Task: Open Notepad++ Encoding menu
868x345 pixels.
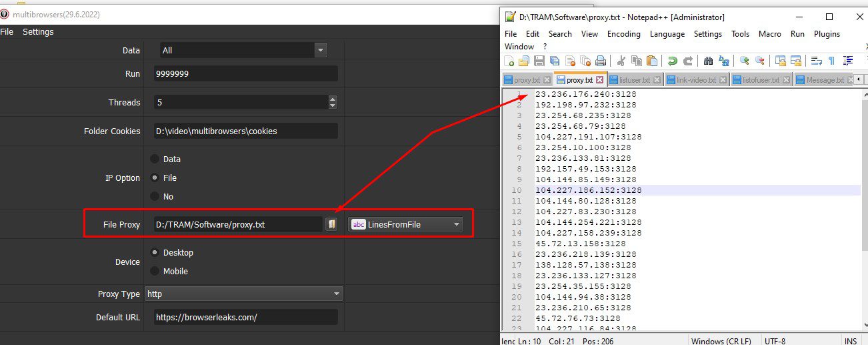Action: coord(624,33)
